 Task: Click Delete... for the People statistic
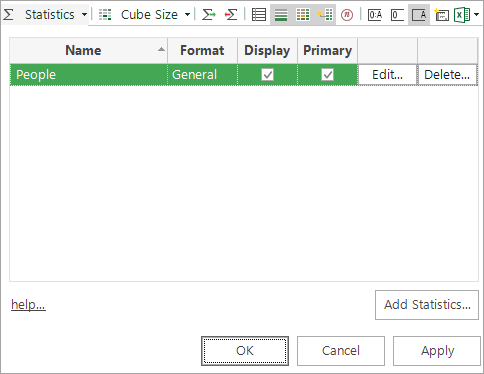pyautogui.click(x=447, y=75)
